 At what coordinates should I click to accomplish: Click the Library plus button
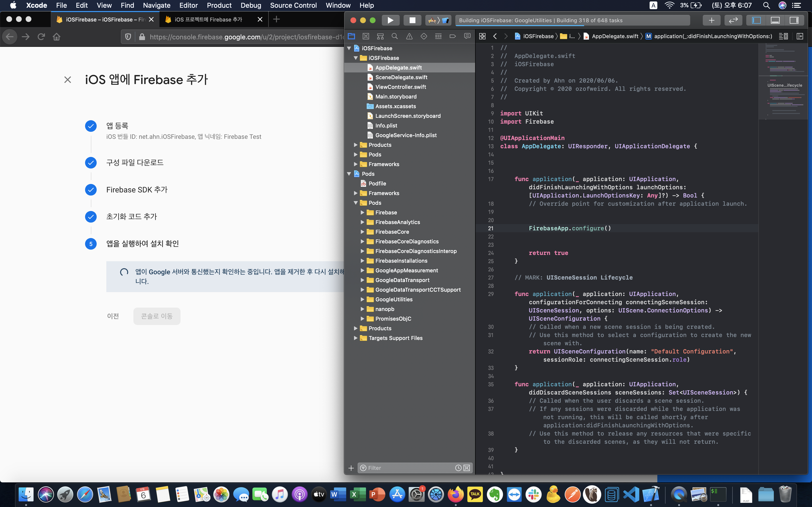pos(711,20)
